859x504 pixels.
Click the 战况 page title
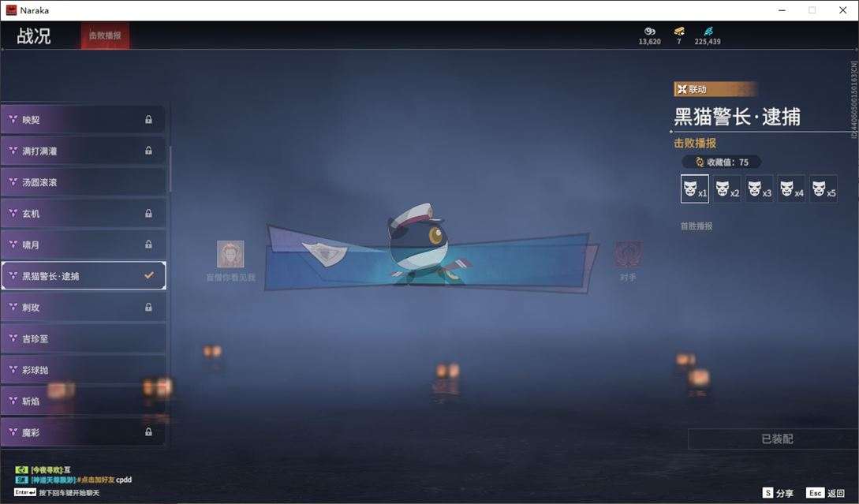click(x=34, y=35)
